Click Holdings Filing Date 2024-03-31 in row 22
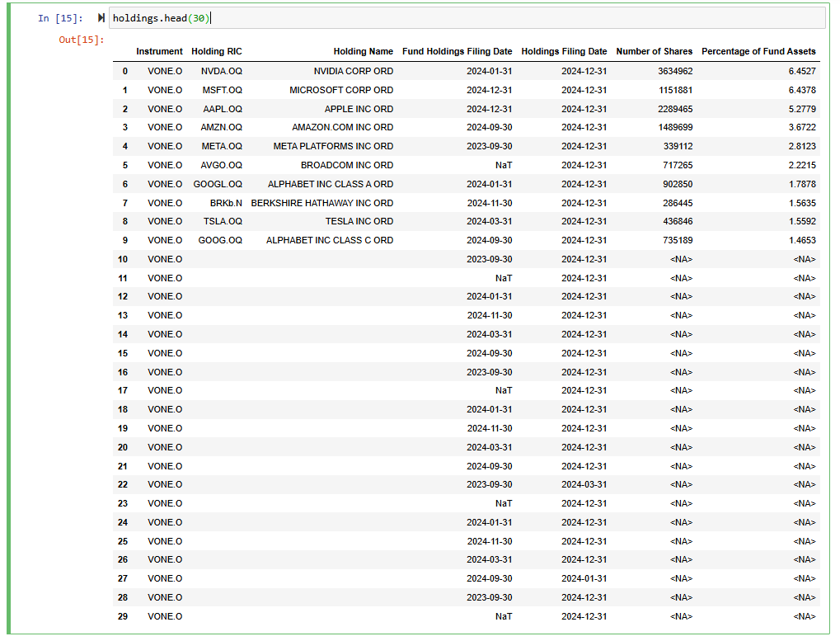The image size is (840, 641). [x=584, y=484]
